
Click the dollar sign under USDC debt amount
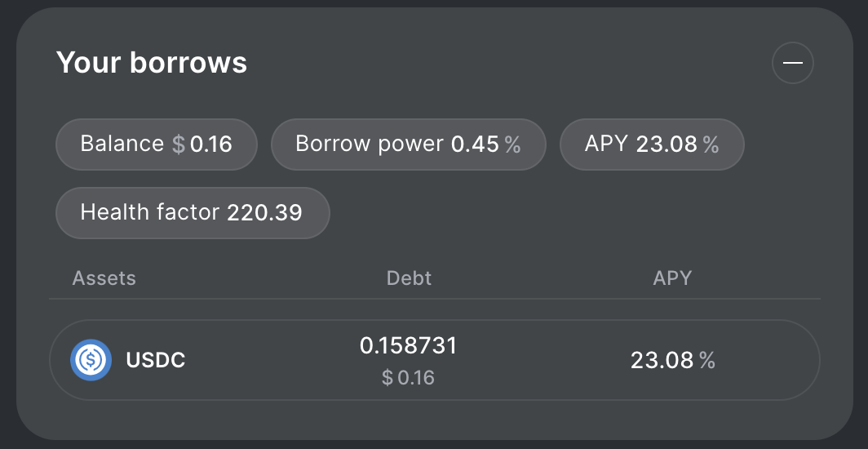point(387,378)
